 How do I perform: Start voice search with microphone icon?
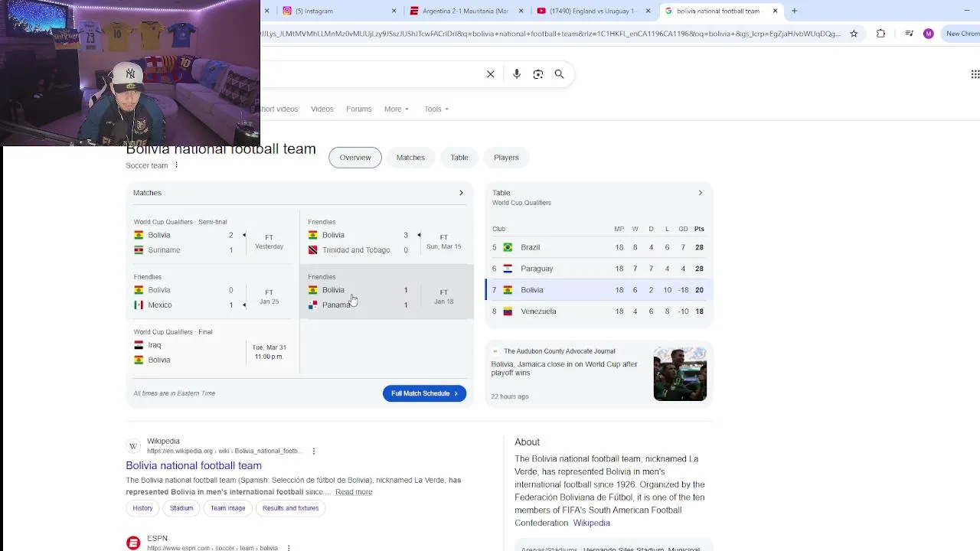coord(517,74)
